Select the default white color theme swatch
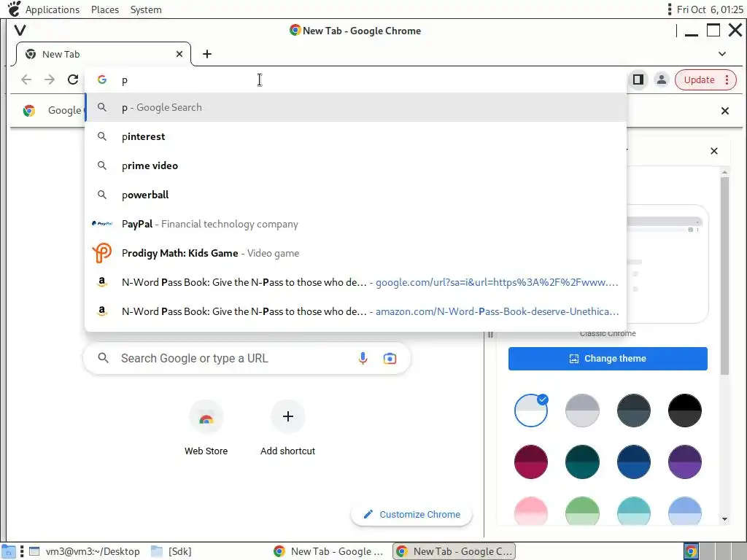This screenshot has height=560, width=747. click(x=531, y=410)
